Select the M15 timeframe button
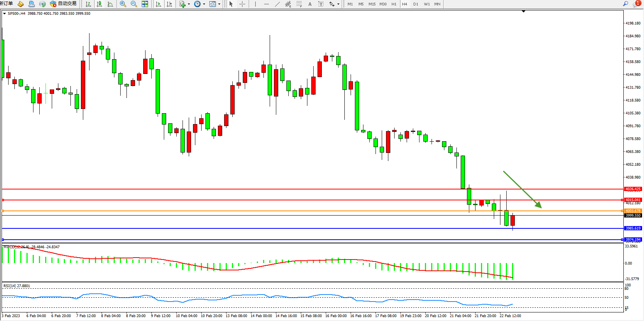The width and height of the screenshot is (644, 321). click(x=372, y=4)
